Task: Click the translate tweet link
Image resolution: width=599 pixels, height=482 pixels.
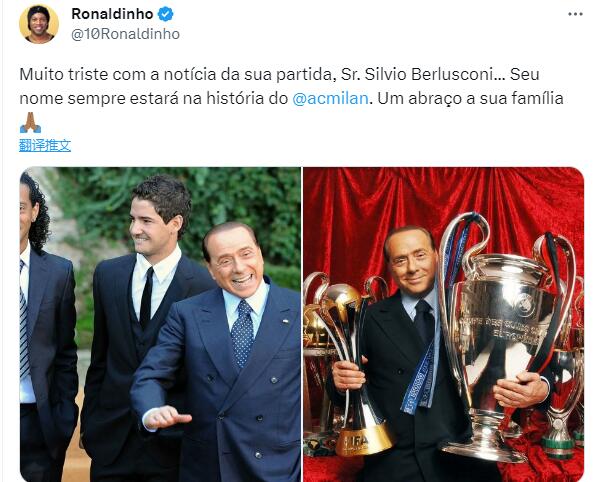Action: 45,146
